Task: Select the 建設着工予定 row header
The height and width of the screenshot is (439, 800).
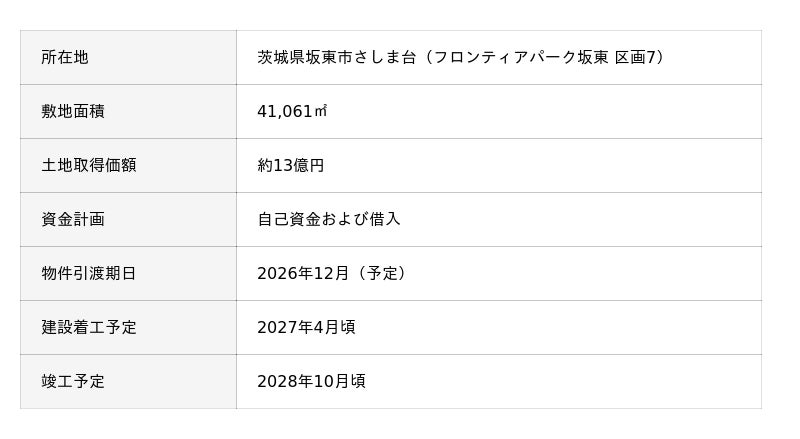Action: (88, 328)
